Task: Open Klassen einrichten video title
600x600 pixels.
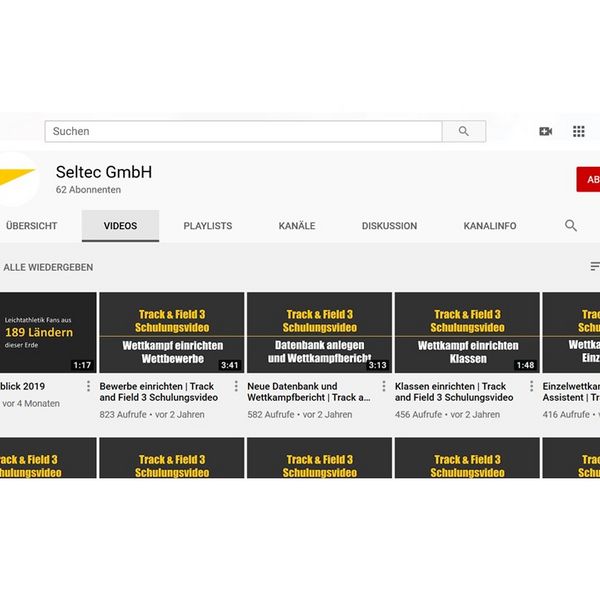Action: (x=454, y=392)
